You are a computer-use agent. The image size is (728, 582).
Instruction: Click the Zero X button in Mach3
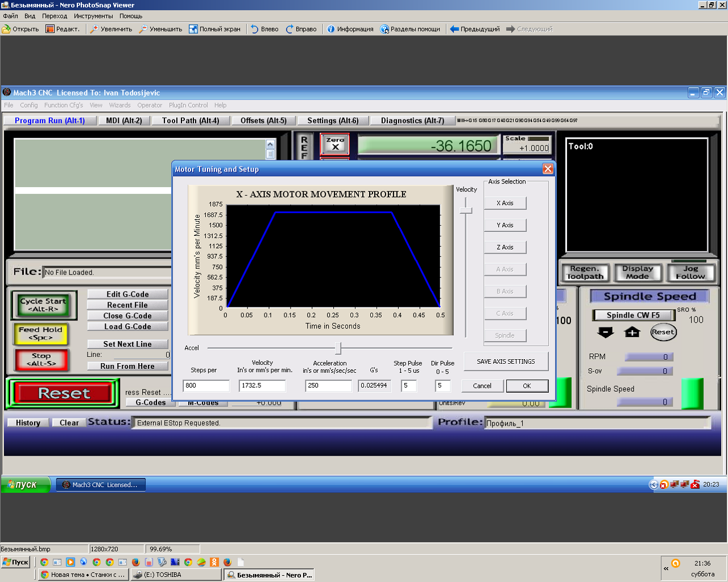335,144
